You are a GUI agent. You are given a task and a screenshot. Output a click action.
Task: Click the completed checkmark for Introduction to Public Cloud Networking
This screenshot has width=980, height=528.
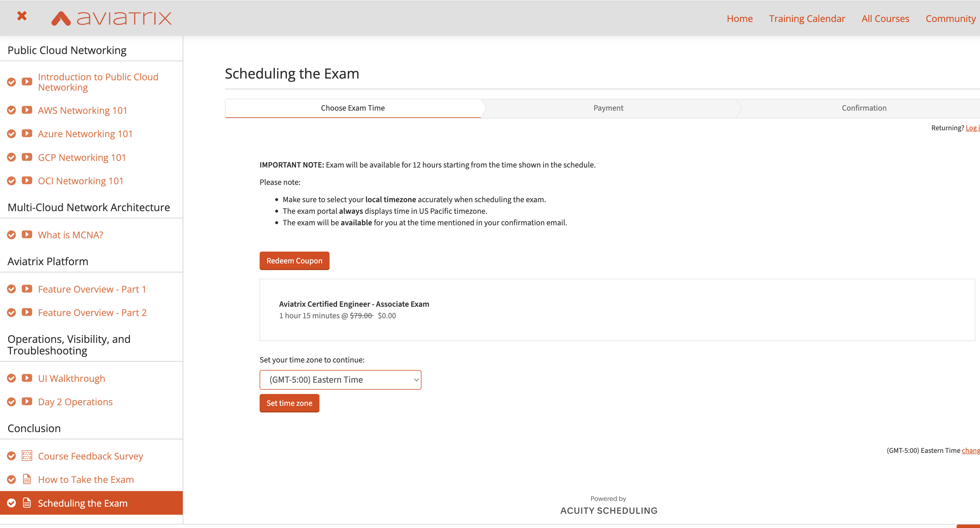(x=11, y=82)
